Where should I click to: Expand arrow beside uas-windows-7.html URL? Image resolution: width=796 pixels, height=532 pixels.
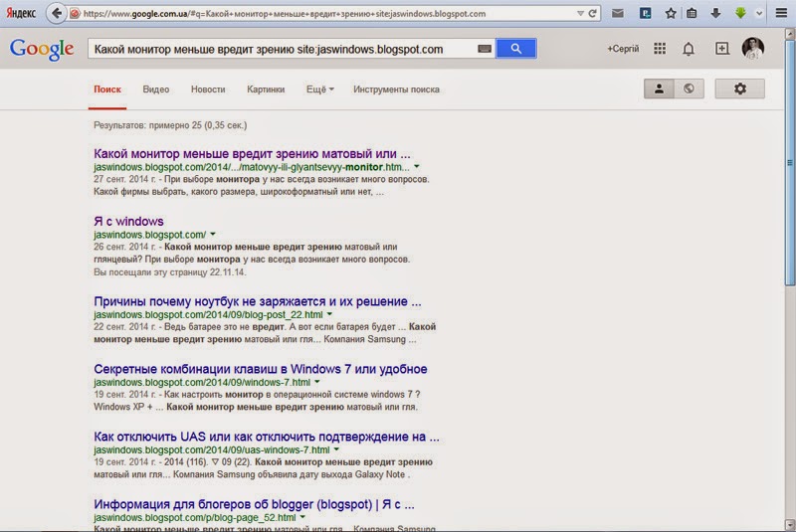click(336, 449)
